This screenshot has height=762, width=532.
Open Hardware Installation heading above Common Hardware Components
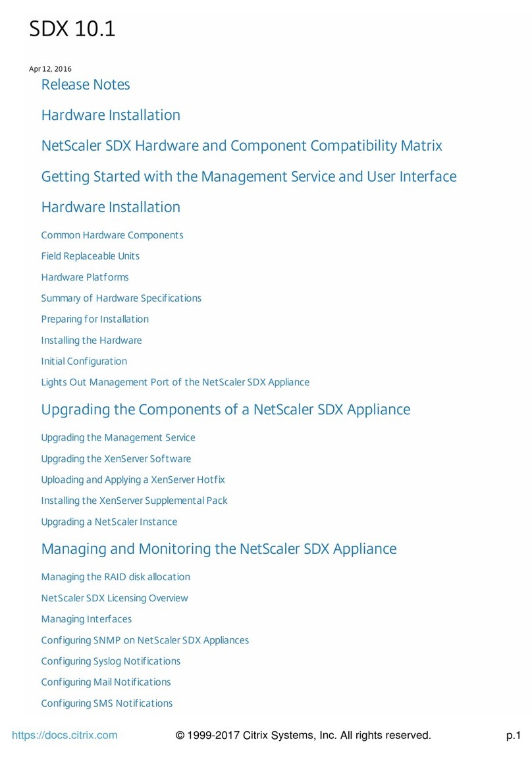(111, 207)
